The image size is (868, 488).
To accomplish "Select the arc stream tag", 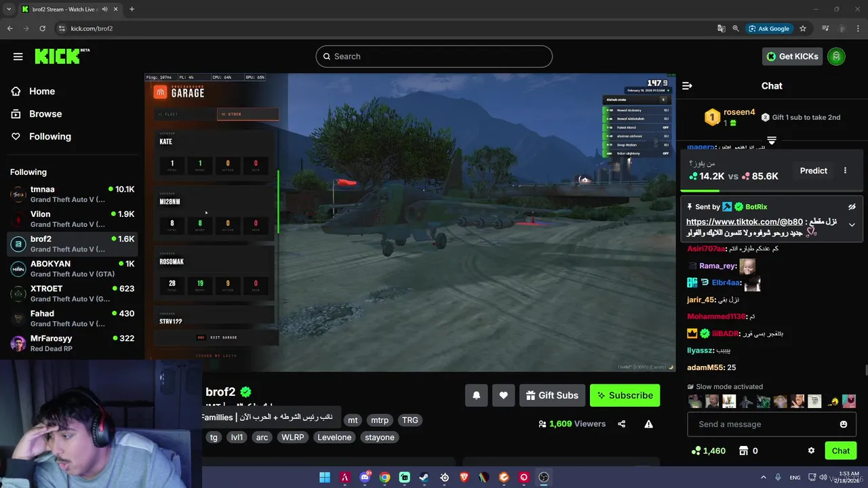I will [x=262, y=437].
